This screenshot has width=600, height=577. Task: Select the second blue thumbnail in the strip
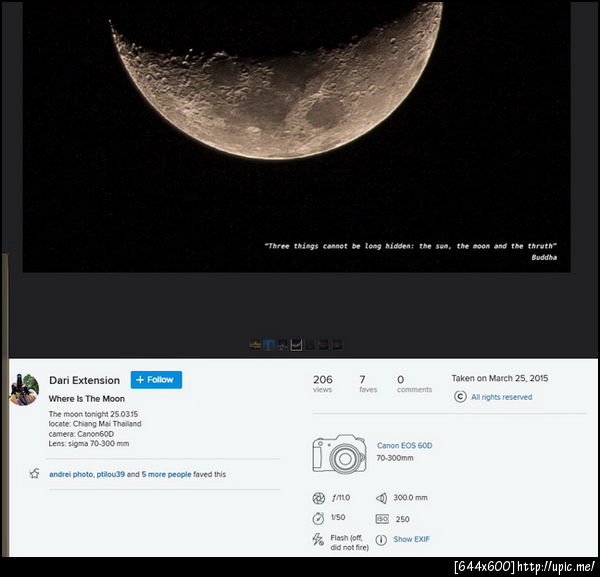pyautogui.click(x=269, y=345)
